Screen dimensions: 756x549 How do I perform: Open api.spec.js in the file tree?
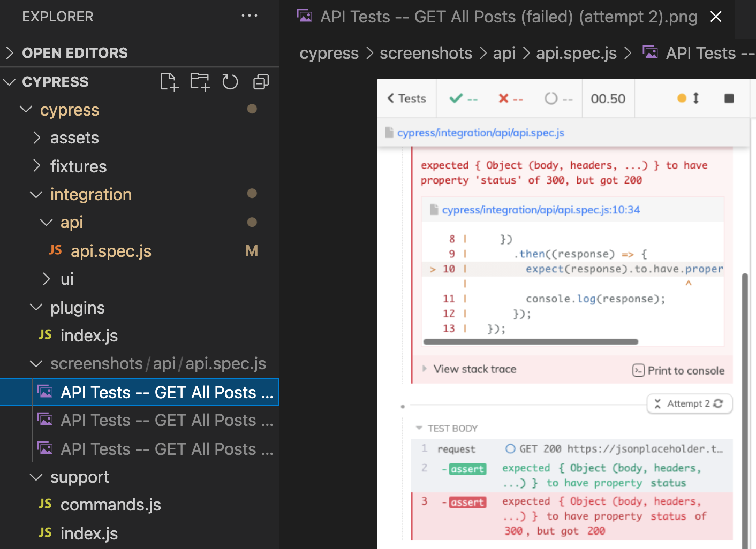coord(111,251)
